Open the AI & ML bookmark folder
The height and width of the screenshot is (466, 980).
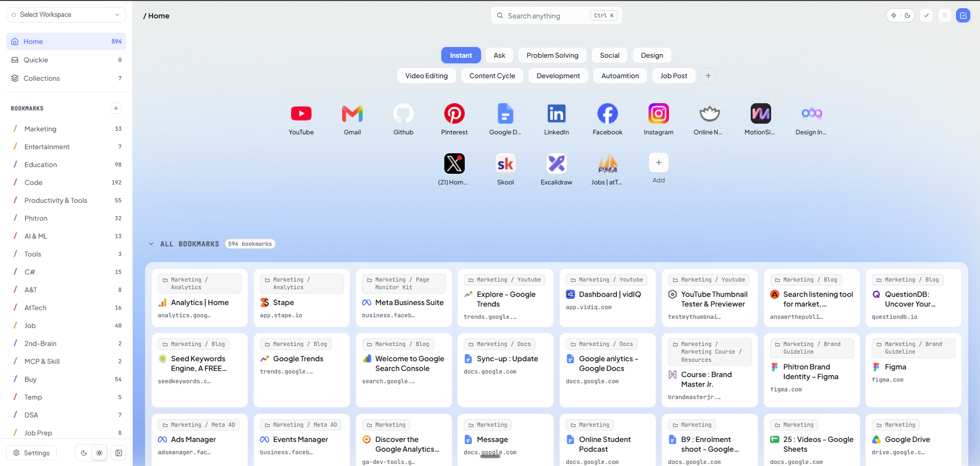66,236
